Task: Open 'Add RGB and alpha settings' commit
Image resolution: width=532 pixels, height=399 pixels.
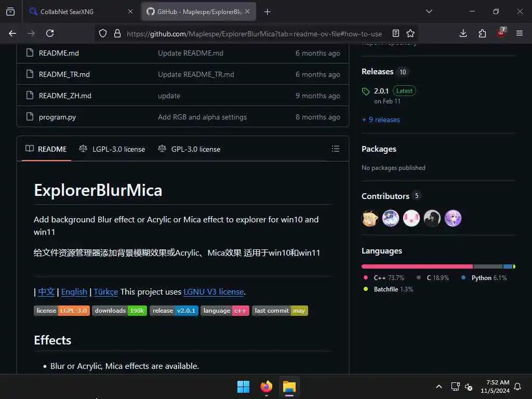Action: [x=202, y=117]
